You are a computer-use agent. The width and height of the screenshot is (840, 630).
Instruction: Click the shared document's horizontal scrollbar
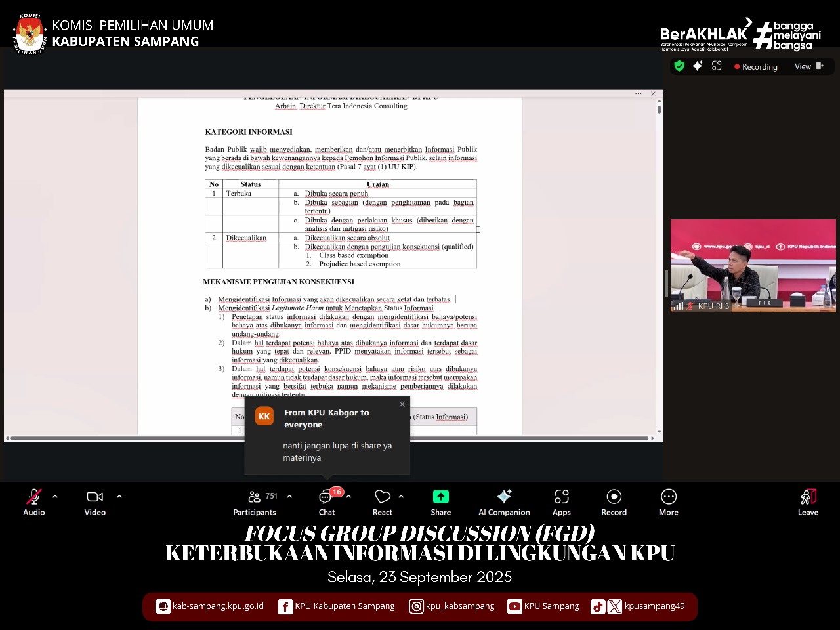[x=328, y=438]
